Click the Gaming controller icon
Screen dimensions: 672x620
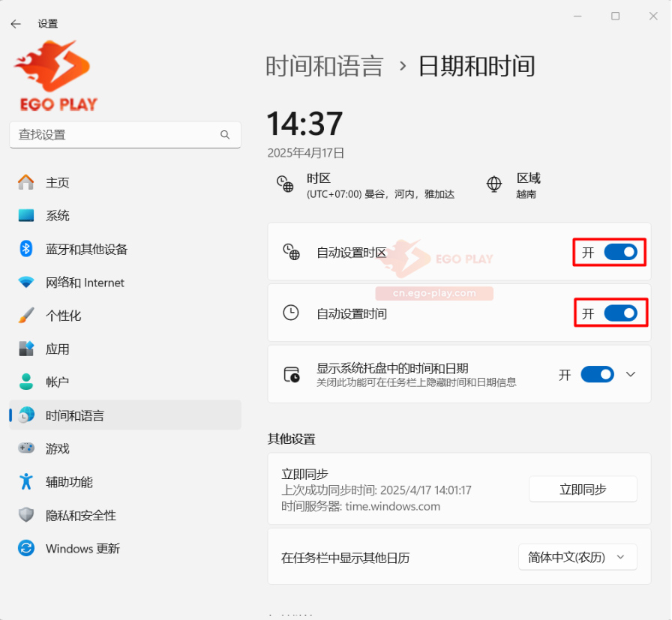click(26, 448)
